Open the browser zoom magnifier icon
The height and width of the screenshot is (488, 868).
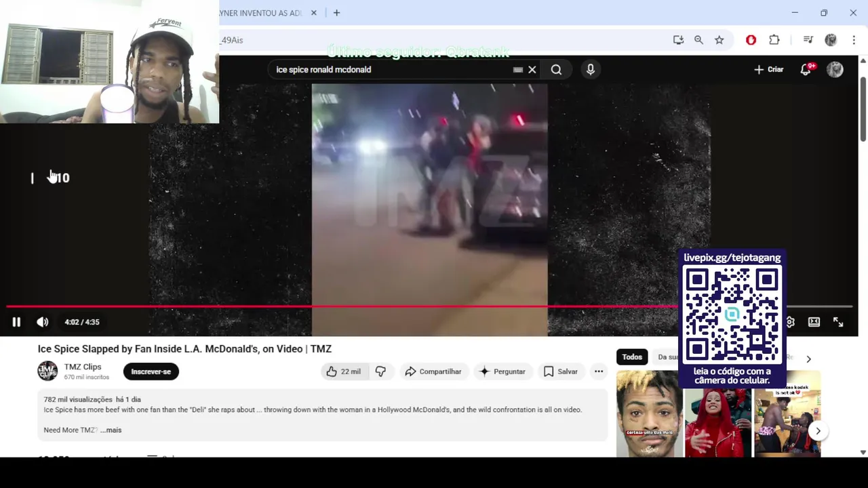coord(698,40)
